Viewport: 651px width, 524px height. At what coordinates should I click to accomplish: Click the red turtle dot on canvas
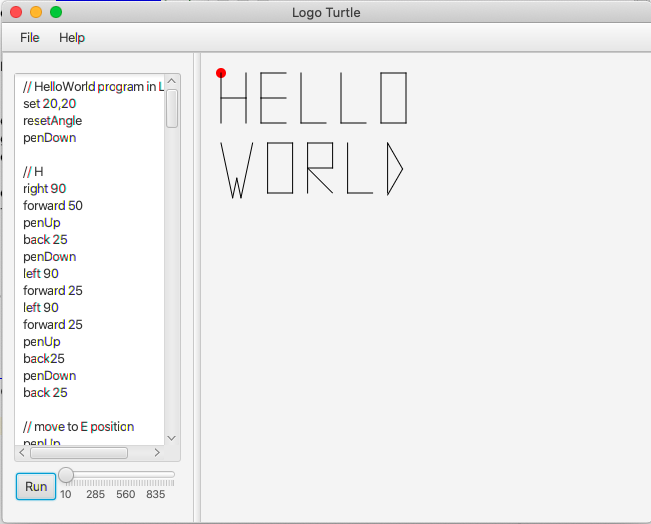point(221,73)
